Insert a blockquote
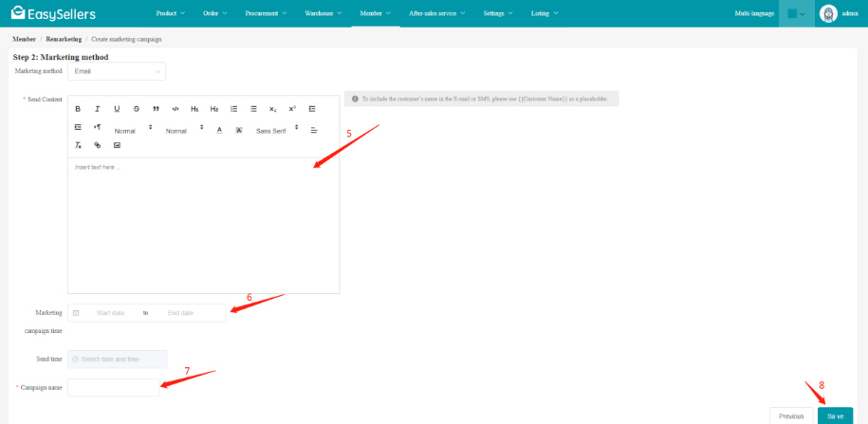The image size is (868, 424). (156, 109)
